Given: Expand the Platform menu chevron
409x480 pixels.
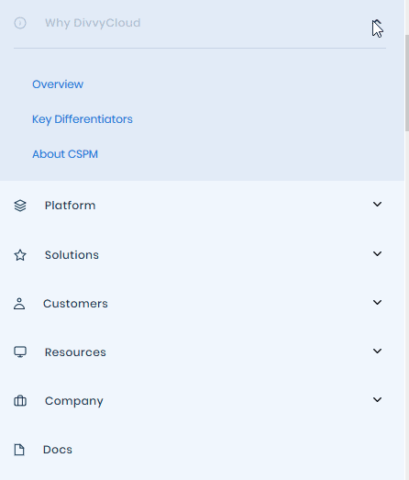Looking at the screenshot, I should pyautogui.click(x=377, y=204).
